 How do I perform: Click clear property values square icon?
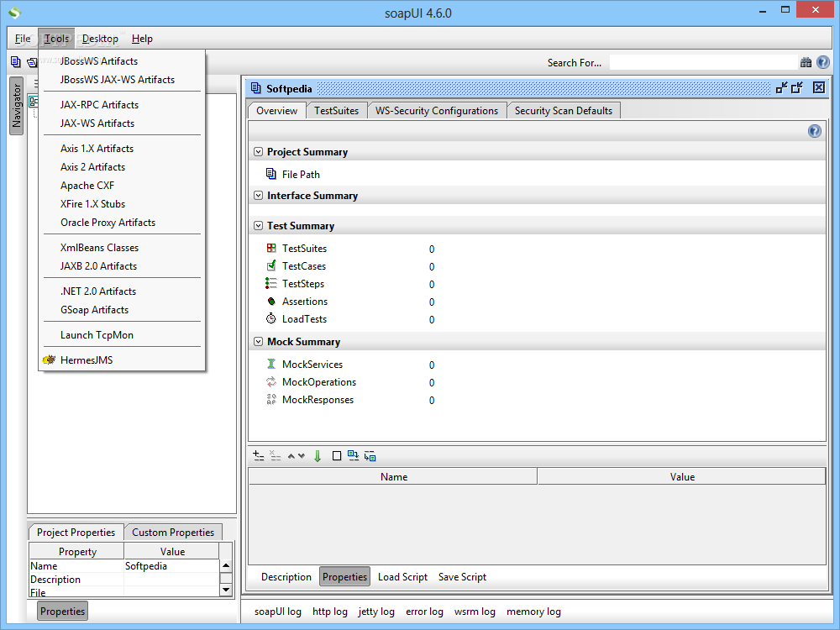[337, 456]
